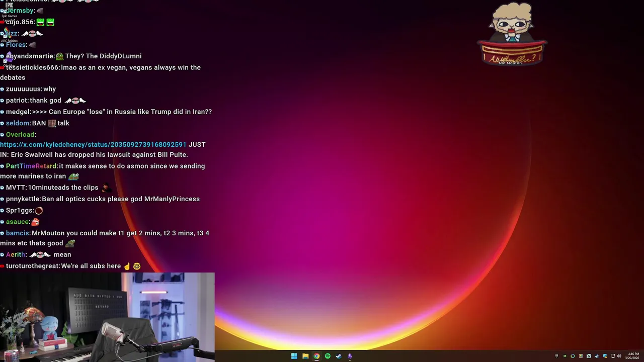
Task: Click the Flores username in chat
Action: point(16,45)
